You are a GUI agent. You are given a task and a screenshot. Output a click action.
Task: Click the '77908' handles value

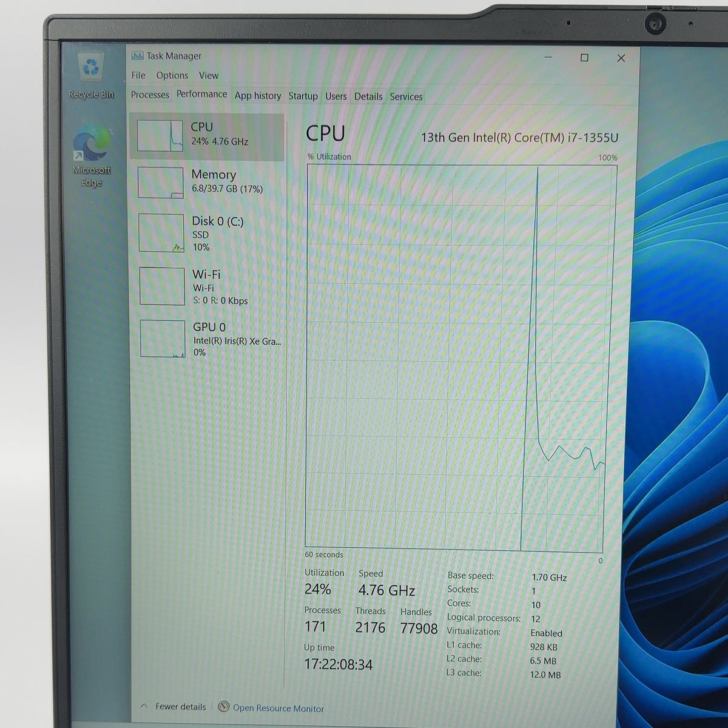click(x=419, y=629)
